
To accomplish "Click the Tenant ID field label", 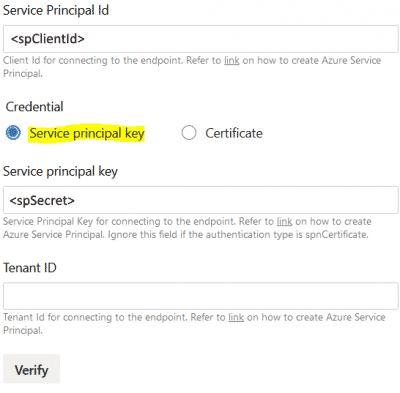I will click(30, 268).
